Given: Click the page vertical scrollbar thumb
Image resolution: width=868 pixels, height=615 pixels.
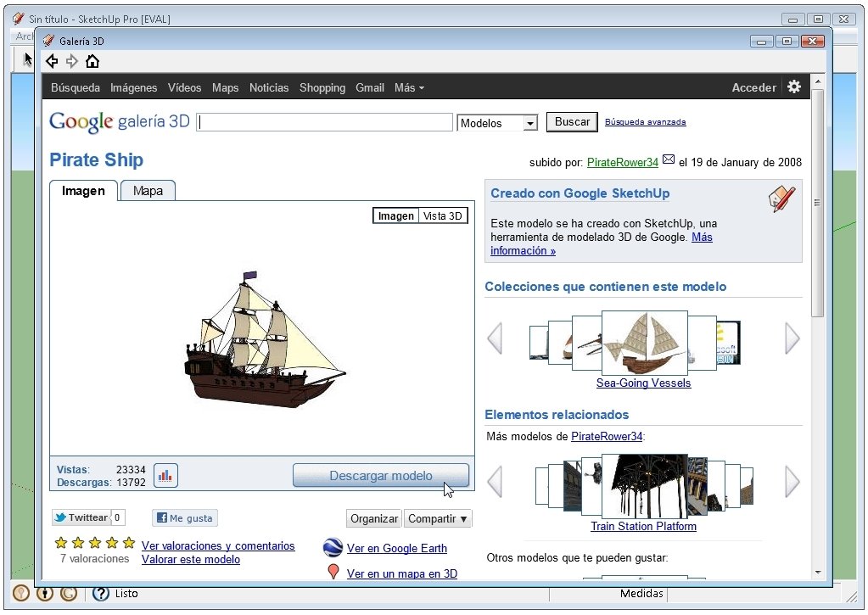Looking at the screenshot, I should coord(818,203).
